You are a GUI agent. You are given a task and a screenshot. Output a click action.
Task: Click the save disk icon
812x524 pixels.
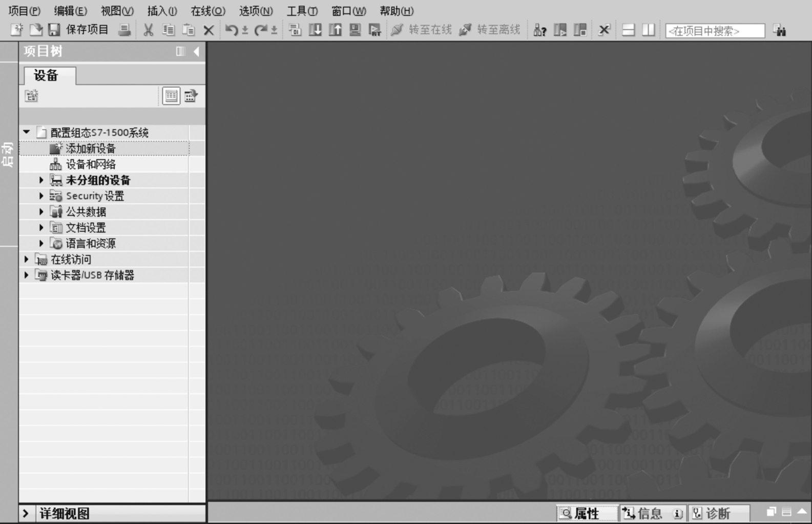54,30
